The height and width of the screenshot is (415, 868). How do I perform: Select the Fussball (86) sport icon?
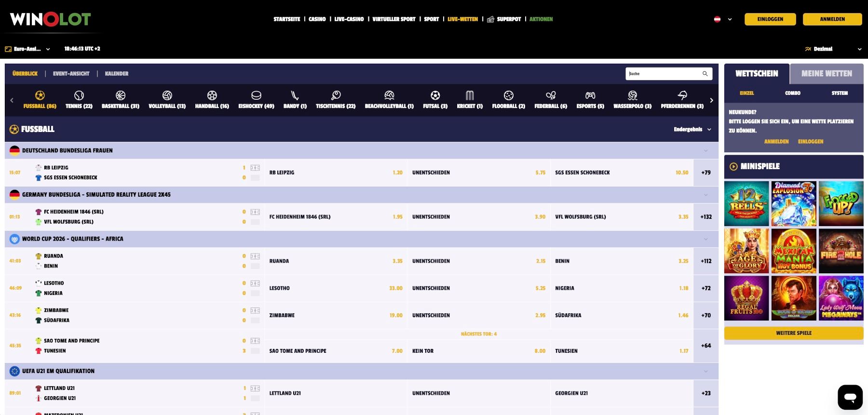pyautogui.click(x=40, y=95)
